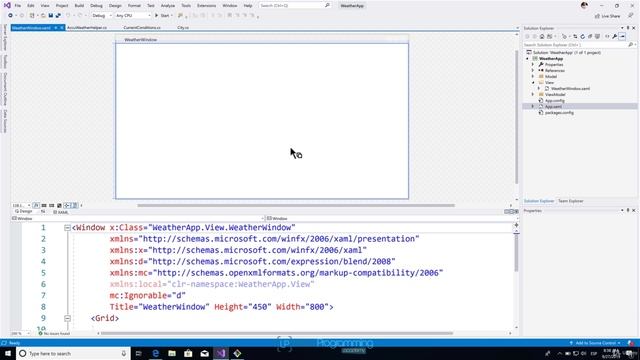The image size is (640, 360).
Task: Close the WeatherWindow.xaml tab
Action: [x=62, y=28]
